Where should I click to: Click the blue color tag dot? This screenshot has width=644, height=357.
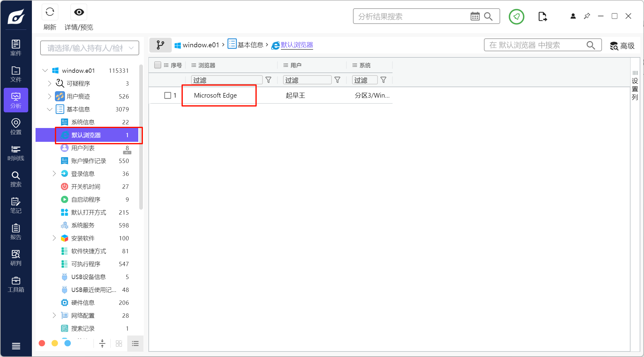(67, 343)
